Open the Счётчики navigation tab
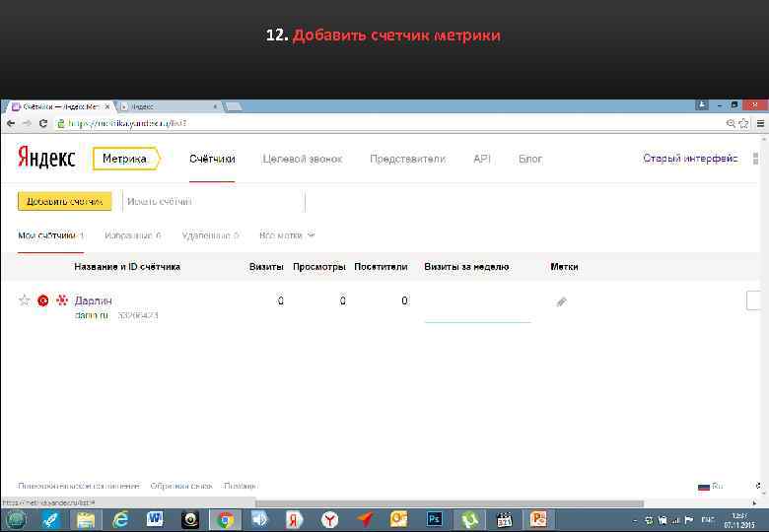 [x=212, y=159]
